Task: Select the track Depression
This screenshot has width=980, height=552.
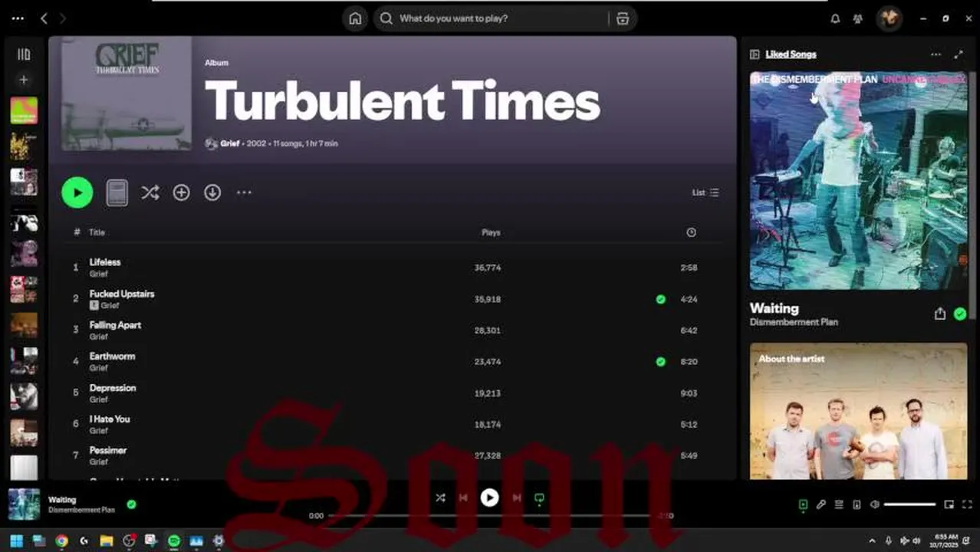Action: point(113,388)
